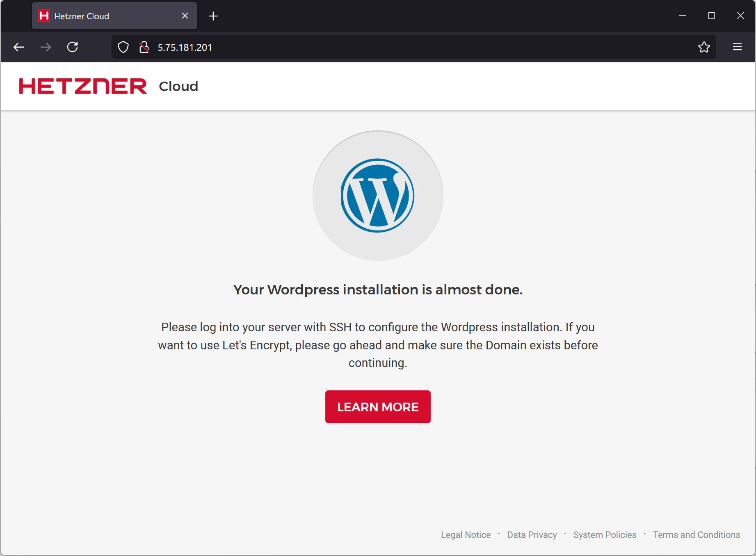Close the browser window

740,16
